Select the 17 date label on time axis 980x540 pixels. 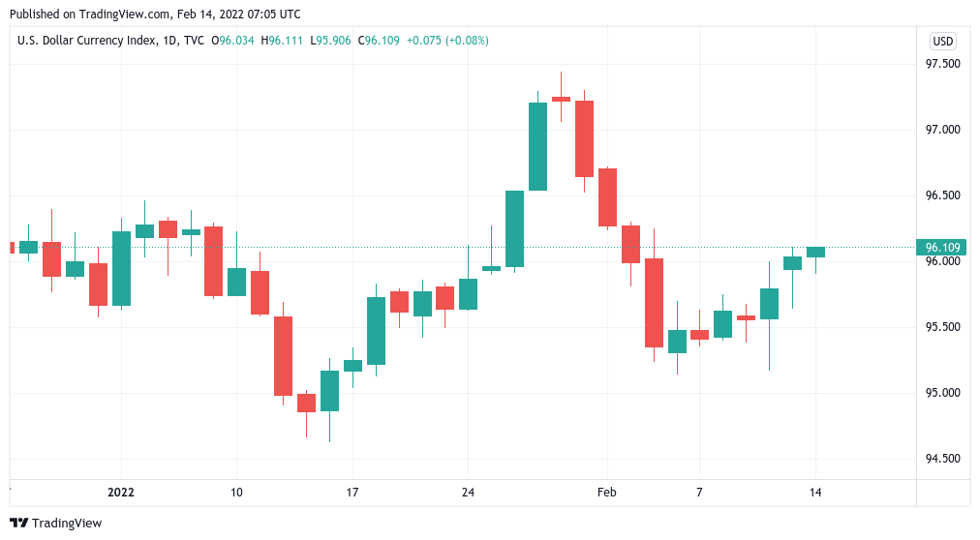352,493
